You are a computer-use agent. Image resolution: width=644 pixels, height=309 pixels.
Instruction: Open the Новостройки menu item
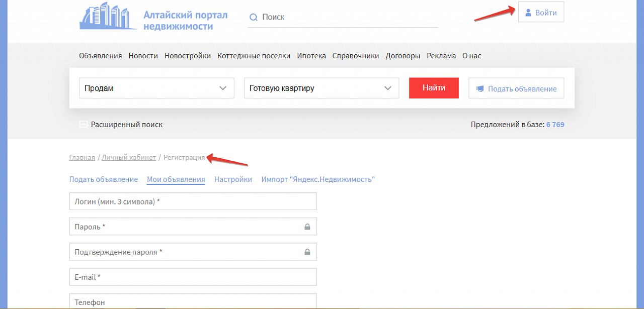[188, 56]
